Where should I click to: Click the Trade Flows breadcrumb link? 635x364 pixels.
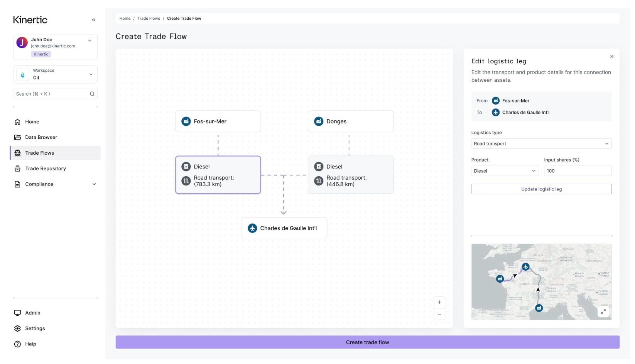coord(149,19)
